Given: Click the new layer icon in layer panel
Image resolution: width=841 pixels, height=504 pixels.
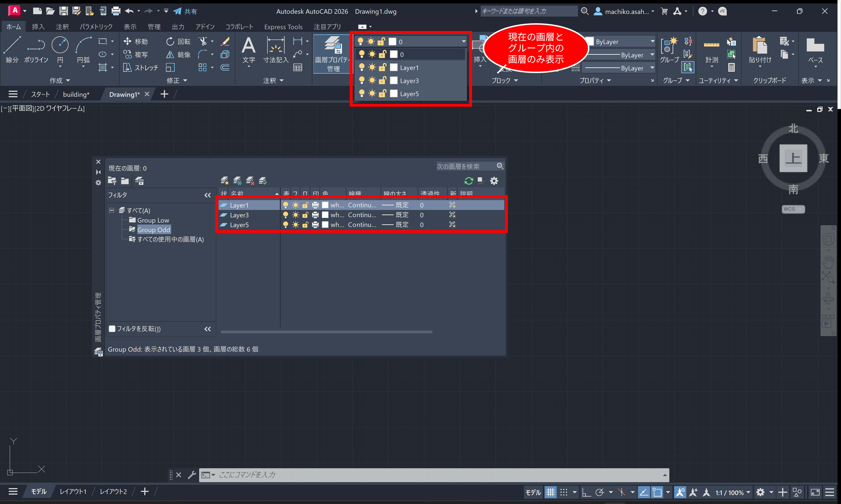Looking at the screenshot, I should (x=224, y=181).
